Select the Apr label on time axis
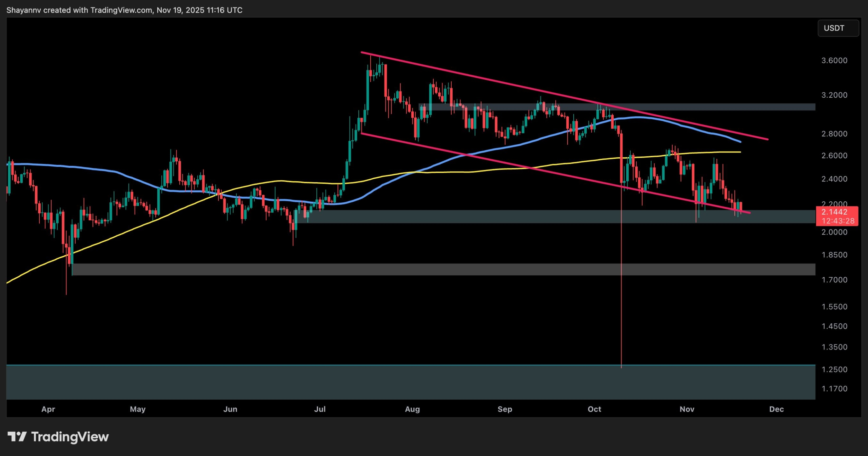Screen dimensions: 868x456 tap(48, 409)
